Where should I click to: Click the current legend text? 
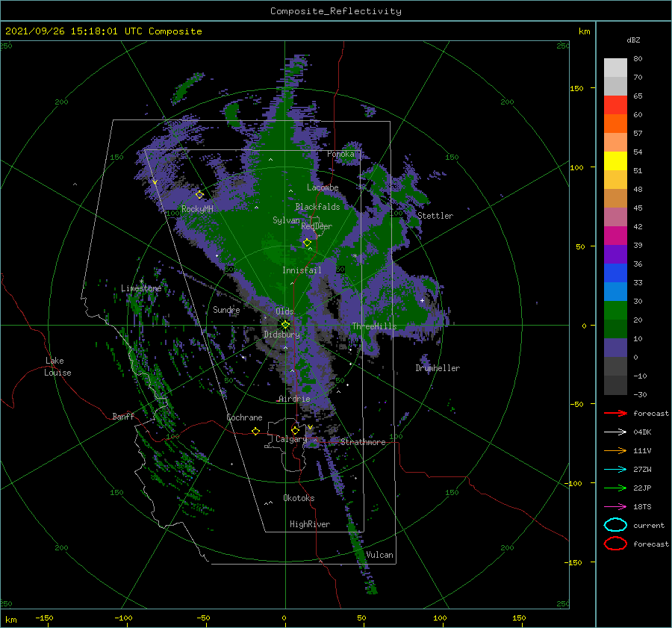[x=649, y=526]
